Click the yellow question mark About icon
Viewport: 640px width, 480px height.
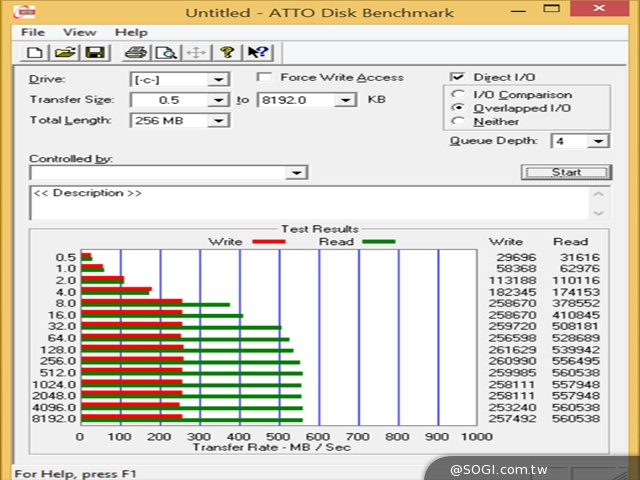click(227, 52)
